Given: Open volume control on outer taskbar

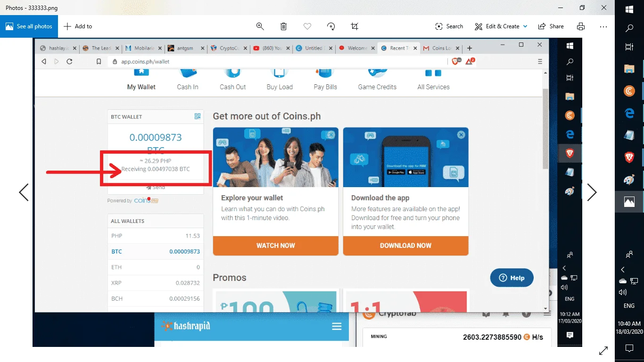Looking at the screenshot, I should point(622,292).
